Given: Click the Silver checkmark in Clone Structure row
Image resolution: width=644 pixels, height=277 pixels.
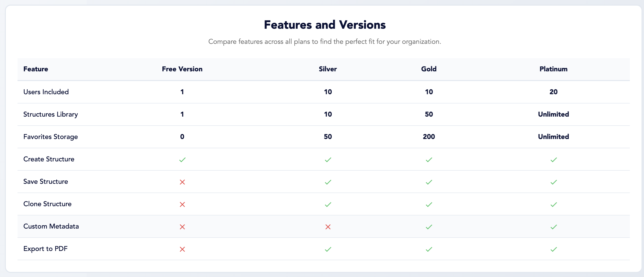Looking at the screenshot, I should [x=328, y=204].
